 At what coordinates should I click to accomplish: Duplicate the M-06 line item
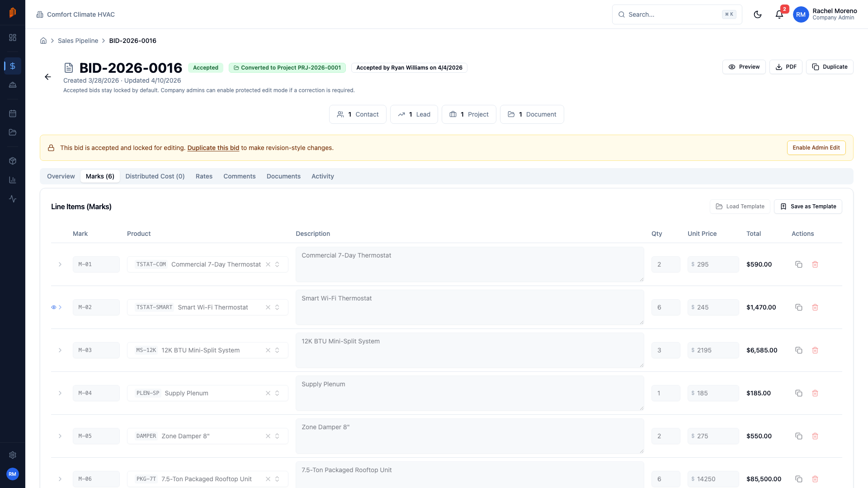pos(799,479)
